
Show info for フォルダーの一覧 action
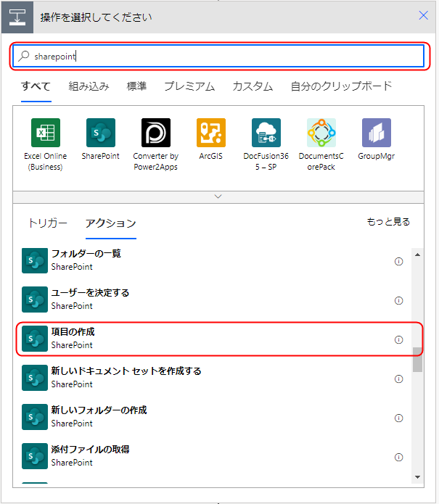(x=398, y=261)
